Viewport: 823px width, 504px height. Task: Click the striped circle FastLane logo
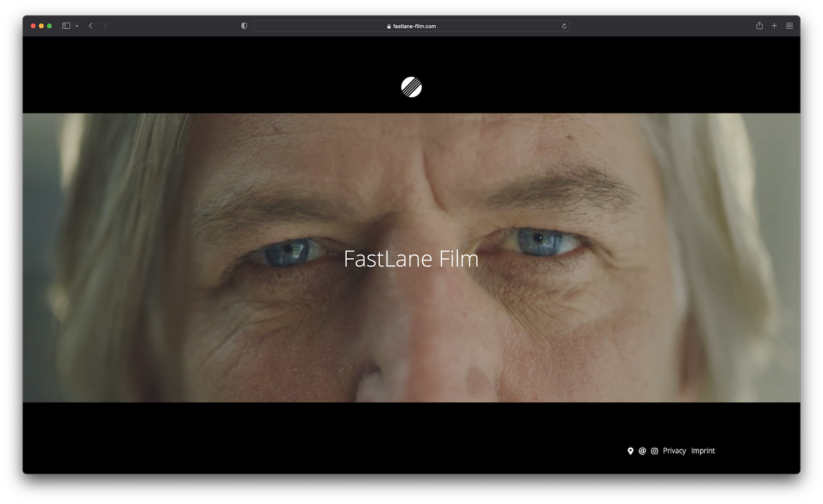[x=411, y=87]
